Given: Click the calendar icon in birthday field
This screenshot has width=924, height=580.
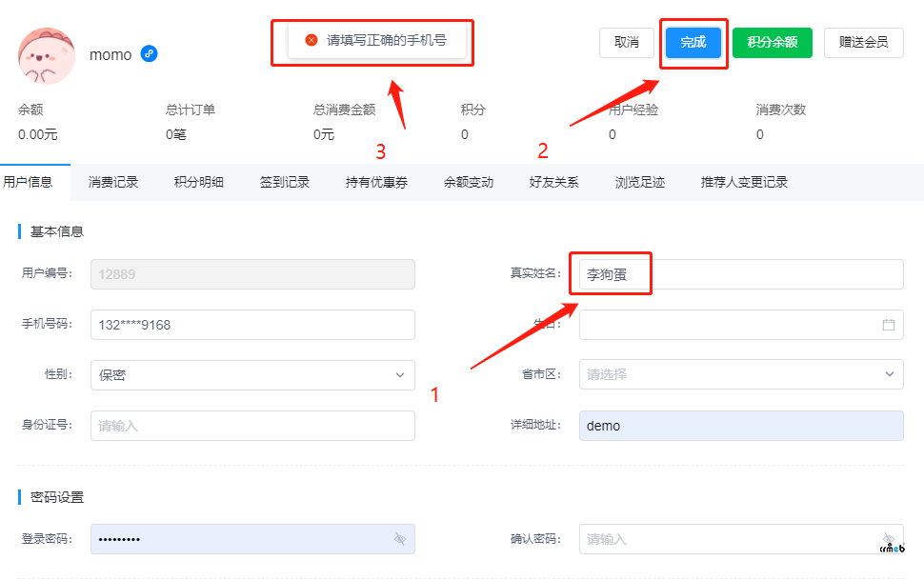Looking at the screenshot, I should [888, 325].
